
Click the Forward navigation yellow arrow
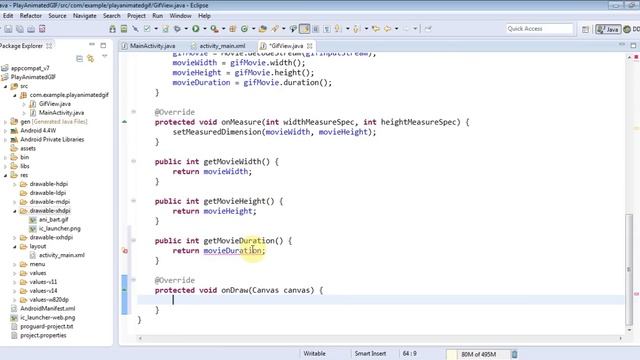pos(406,29)
